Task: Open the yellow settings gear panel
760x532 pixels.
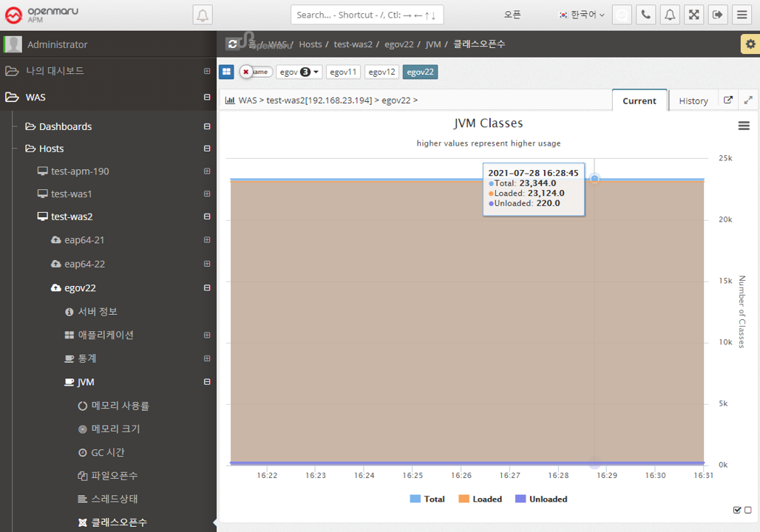Action: (750, 44)
